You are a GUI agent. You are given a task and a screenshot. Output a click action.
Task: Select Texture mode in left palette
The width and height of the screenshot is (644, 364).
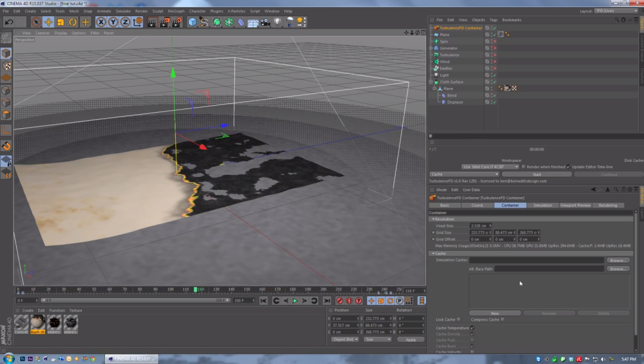[x=6, y=65]
